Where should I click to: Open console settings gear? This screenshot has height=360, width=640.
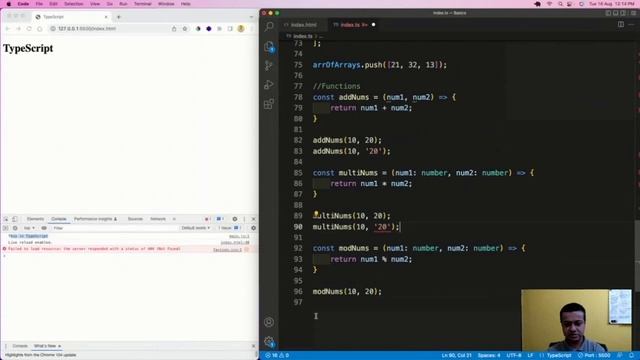pos(253,228)
